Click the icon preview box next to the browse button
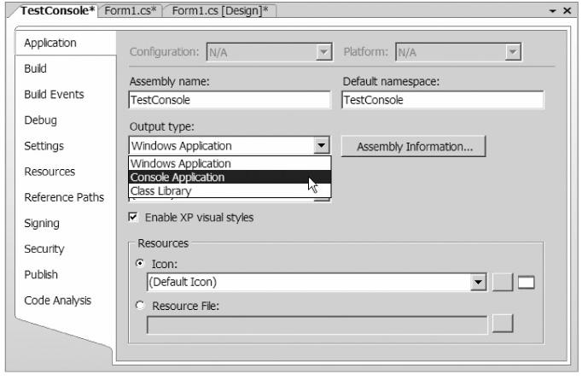The image size is (588, 380). coord(526,282)
